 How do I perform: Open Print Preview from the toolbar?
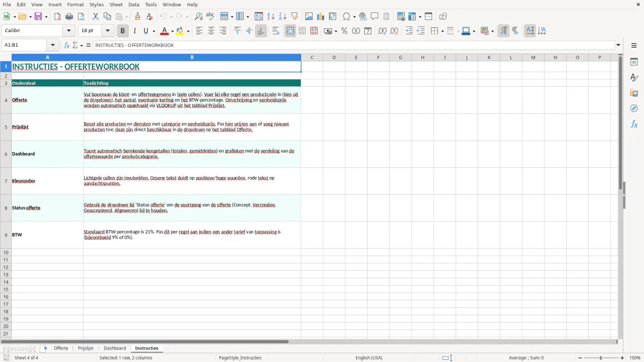(81, 17)
